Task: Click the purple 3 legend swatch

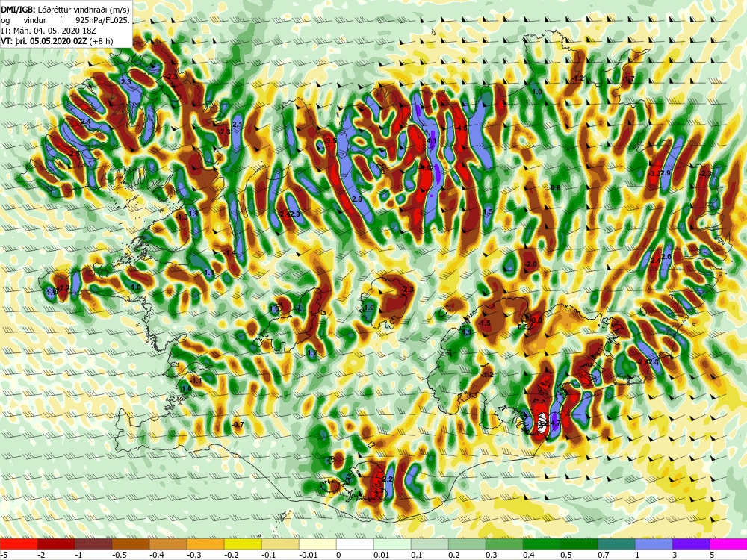Action: click(x=691, y=544)
